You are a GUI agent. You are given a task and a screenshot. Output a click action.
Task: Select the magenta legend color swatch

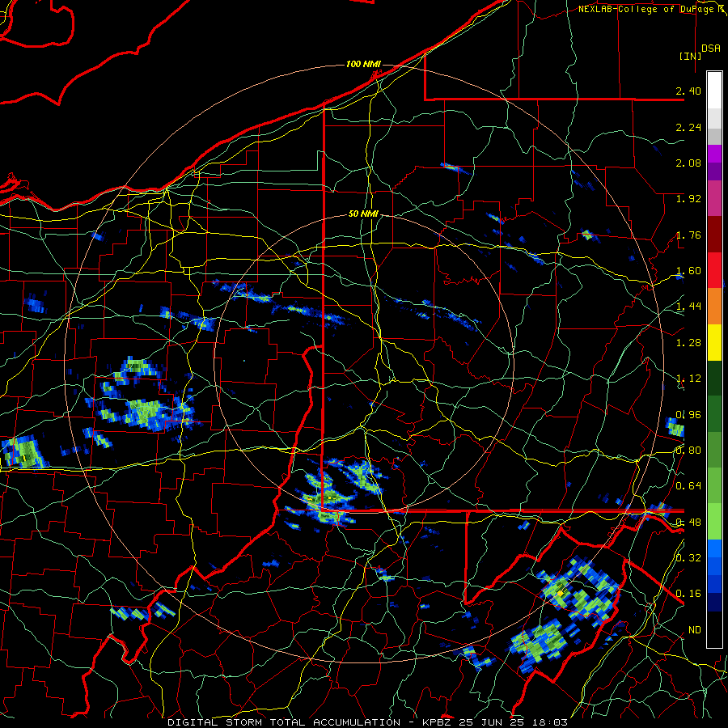(714, 154)
